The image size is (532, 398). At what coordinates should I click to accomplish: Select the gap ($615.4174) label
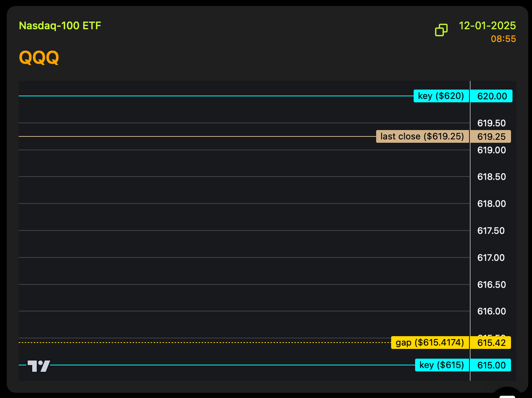[430, 343]
